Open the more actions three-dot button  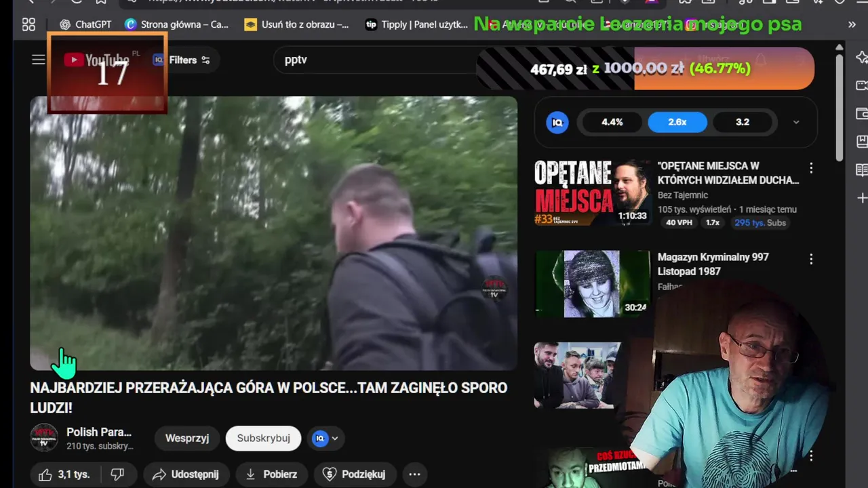pyautogui.click(x=415, y=474)
